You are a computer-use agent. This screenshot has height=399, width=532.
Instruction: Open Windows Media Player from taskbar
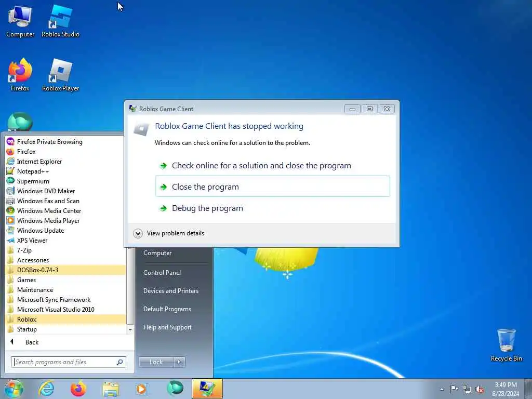coord(141,389)
